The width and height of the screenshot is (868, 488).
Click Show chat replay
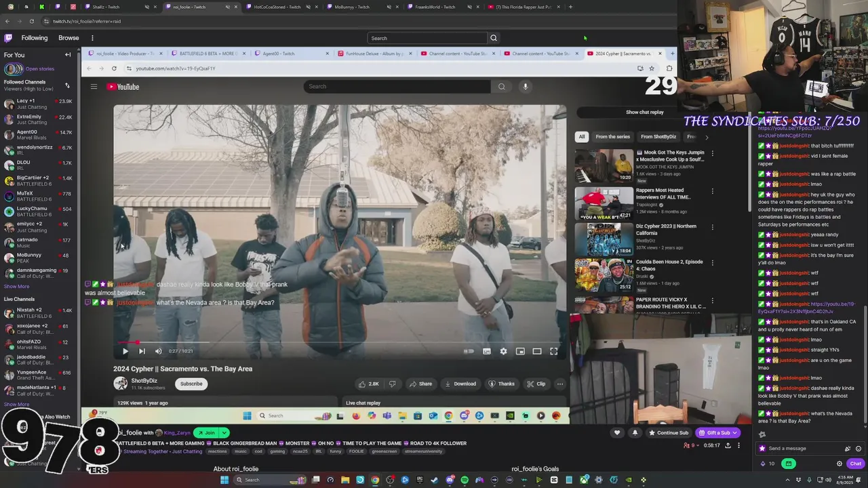click(x=644, y=112)
